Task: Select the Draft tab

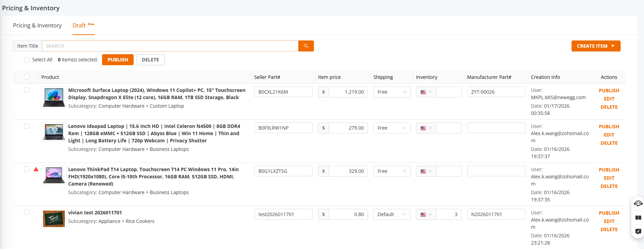Action: coord(79,25)
